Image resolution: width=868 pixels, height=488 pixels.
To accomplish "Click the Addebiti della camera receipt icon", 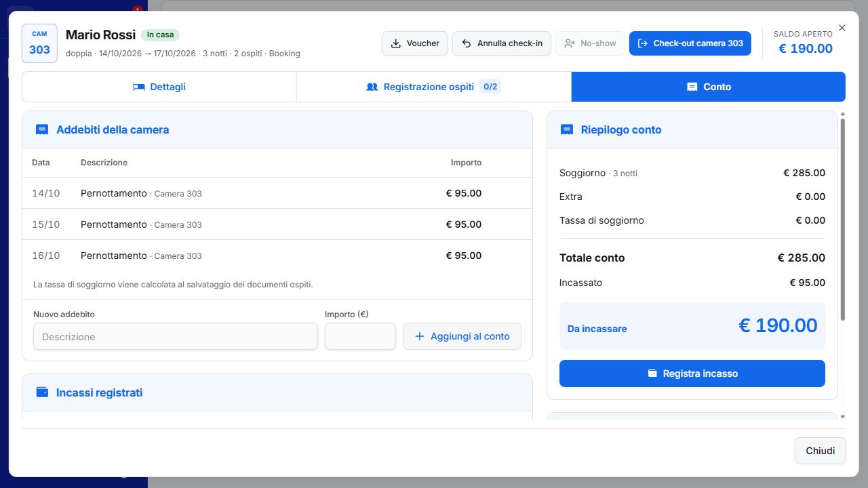I will point(42,129).
